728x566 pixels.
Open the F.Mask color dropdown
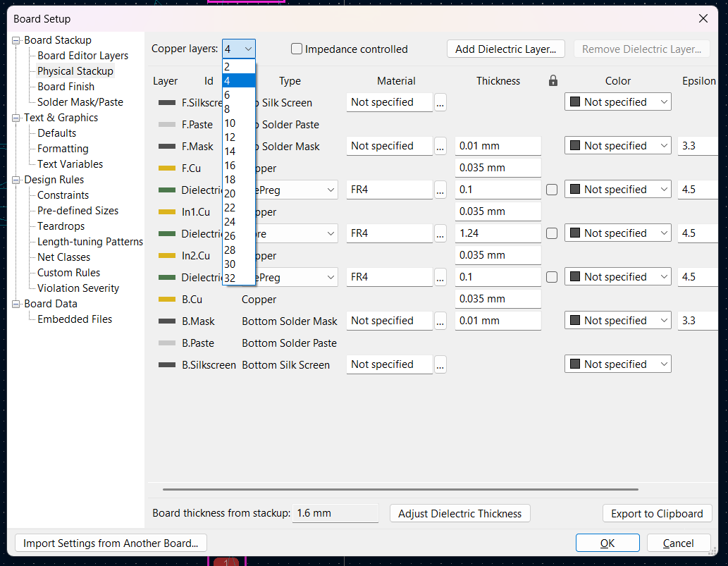tap(617, 146)
